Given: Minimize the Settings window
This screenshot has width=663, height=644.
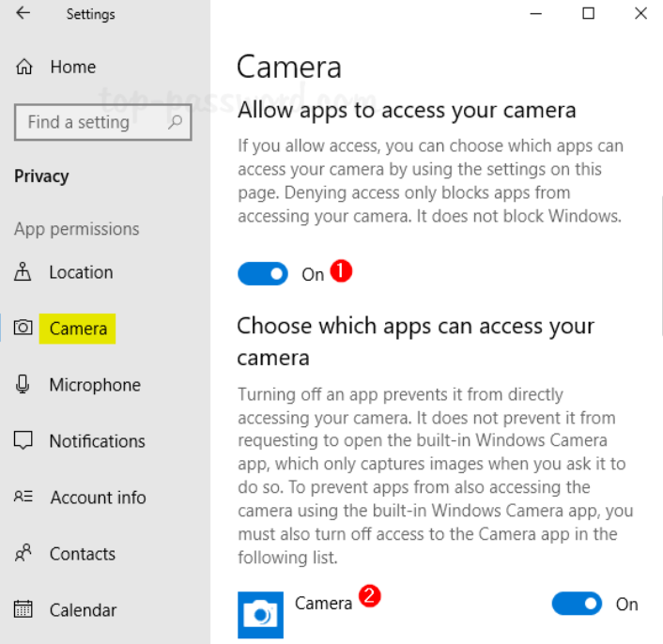Looking at the screenshot, I should click(x=535, y=13).
